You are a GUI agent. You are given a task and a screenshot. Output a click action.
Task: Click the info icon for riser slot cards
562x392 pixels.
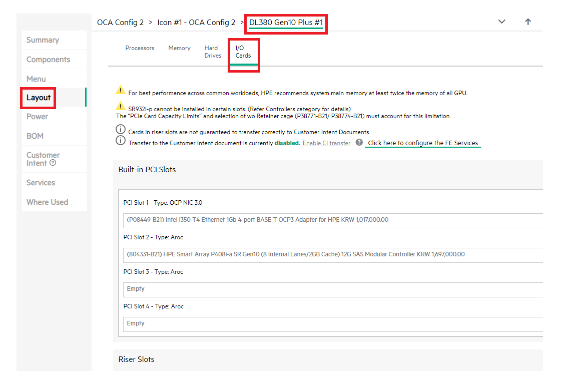tap(121, 130)
